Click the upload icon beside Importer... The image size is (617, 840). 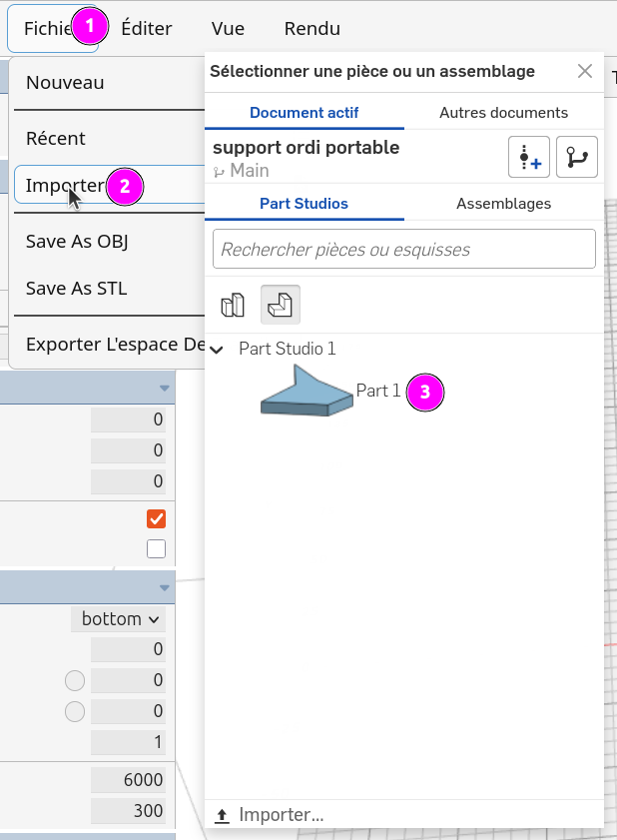(222, 815)
